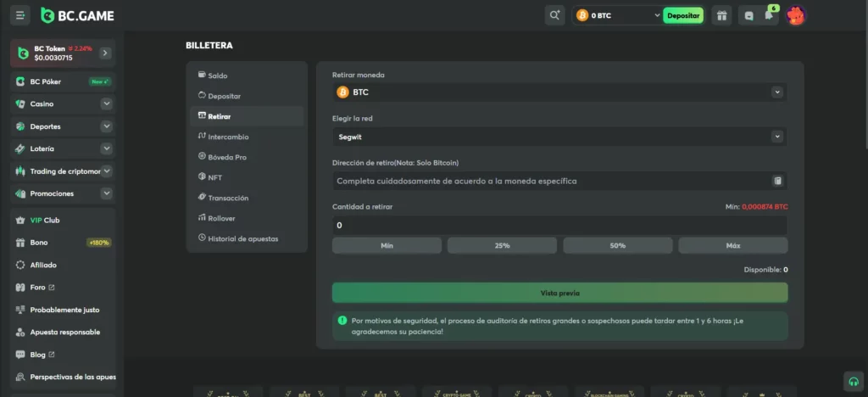
Task: Select the Bóveda Pro wallet tab
Action: point(247,157)
